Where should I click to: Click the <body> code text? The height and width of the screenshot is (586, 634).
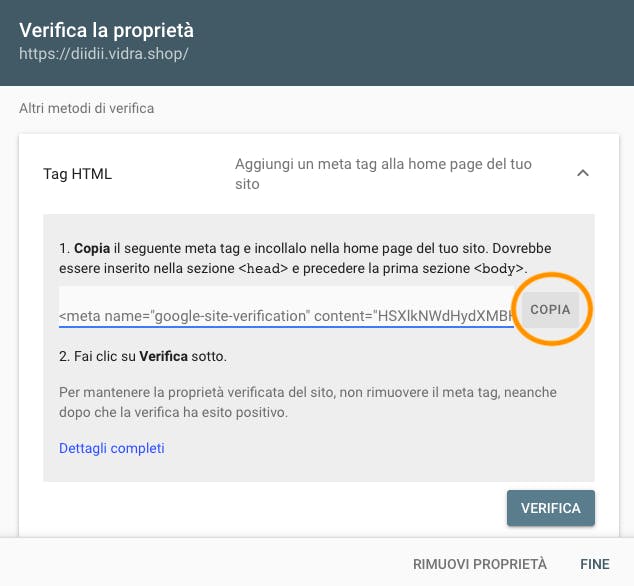point(499,269)
